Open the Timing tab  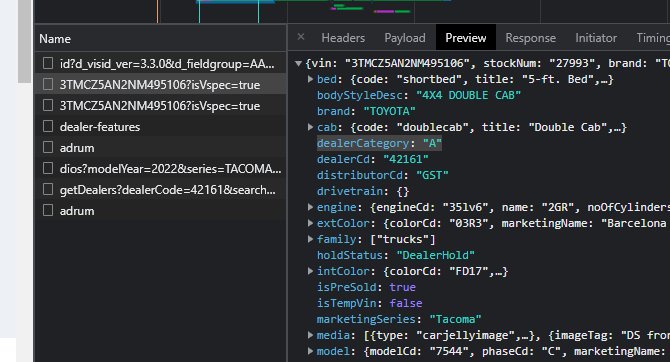tap(653, 38)
